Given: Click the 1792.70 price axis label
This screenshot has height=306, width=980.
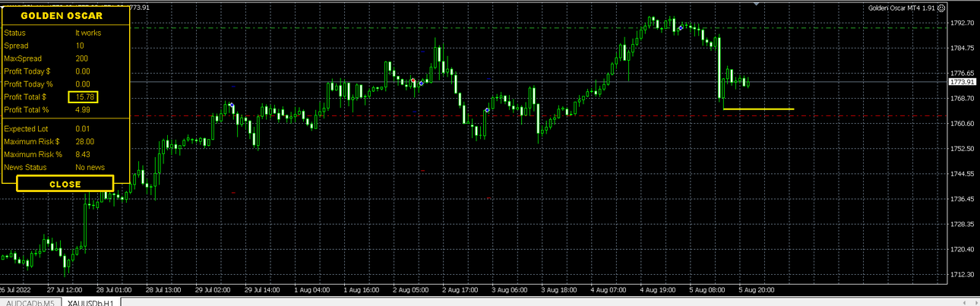Looking at the screenshot, I should 963,23.
